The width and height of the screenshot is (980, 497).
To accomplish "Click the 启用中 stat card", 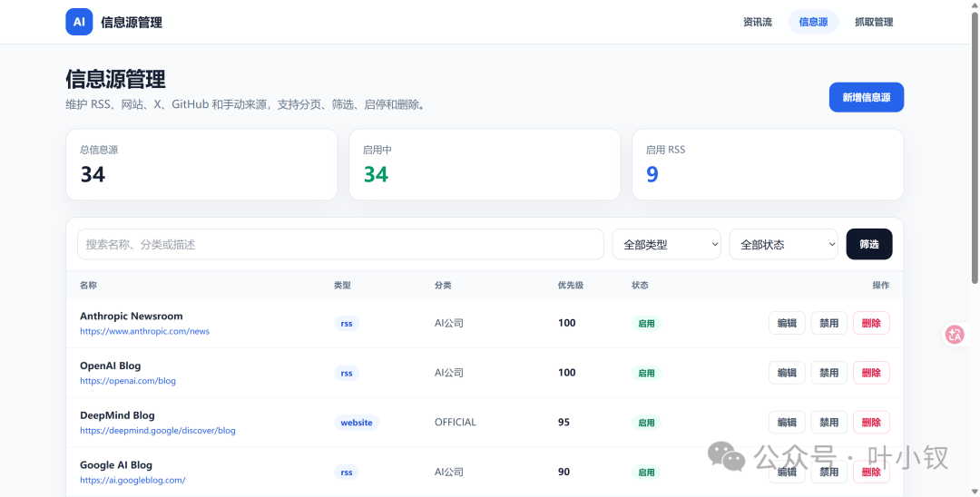I will 485,164.
